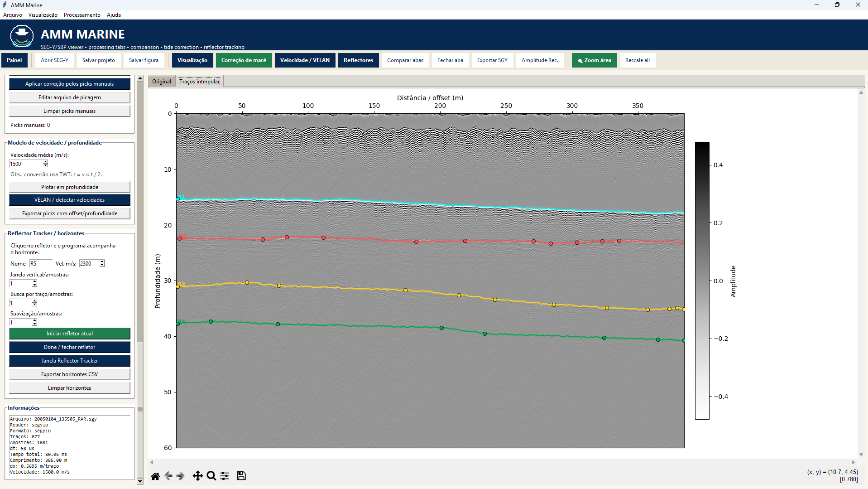Click Salvar projeto button
The height and width of the screenshot is (489, 868).
pos(99,60)
